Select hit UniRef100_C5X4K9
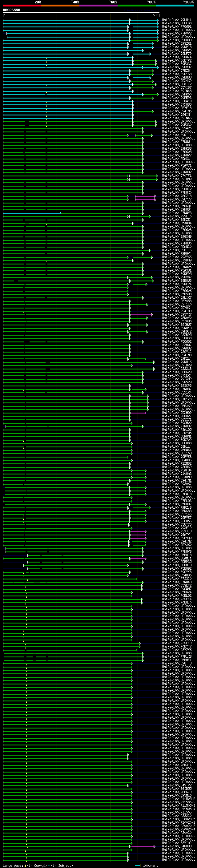This screenshot has width=197, height=868. (177, 81)
